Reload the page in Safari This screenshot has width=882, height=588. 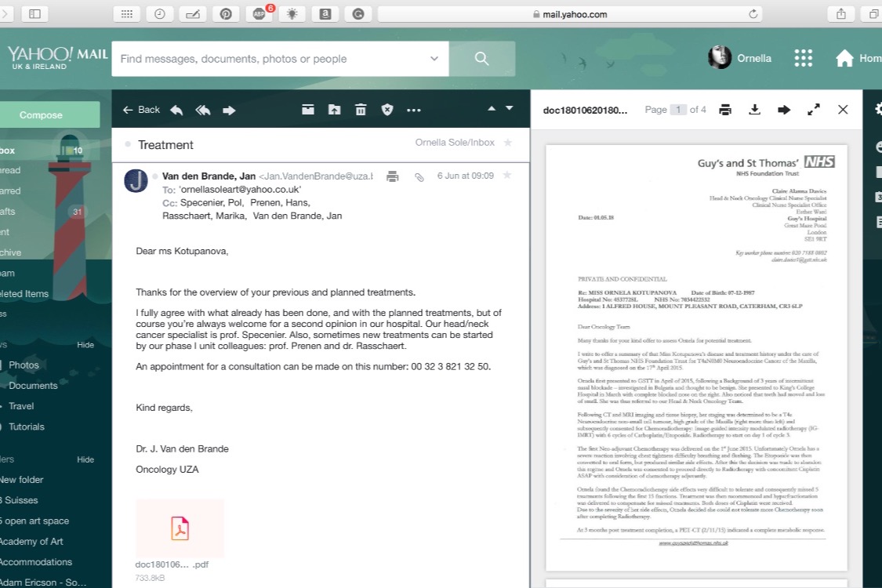pos(753,14)
